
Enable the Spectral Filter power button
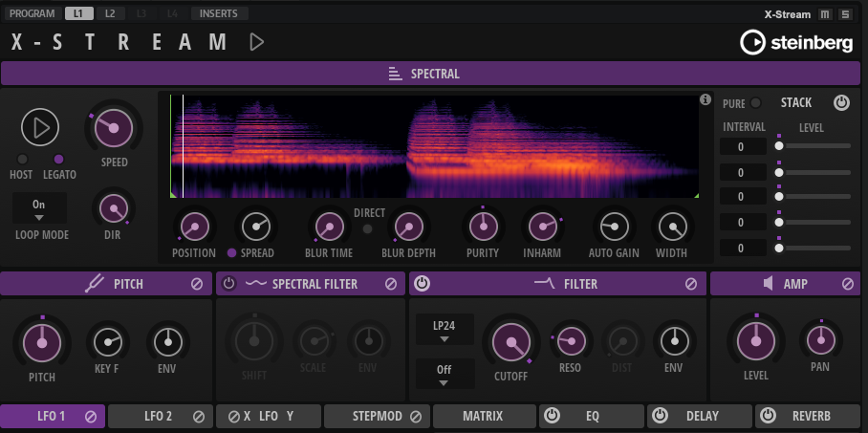coord(229,284)
